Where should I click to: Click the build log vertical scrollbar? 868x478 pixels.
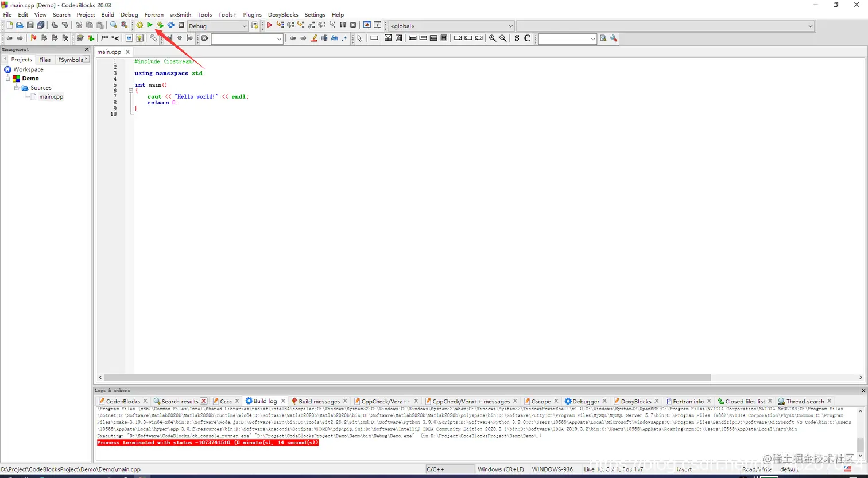[860, 444]
